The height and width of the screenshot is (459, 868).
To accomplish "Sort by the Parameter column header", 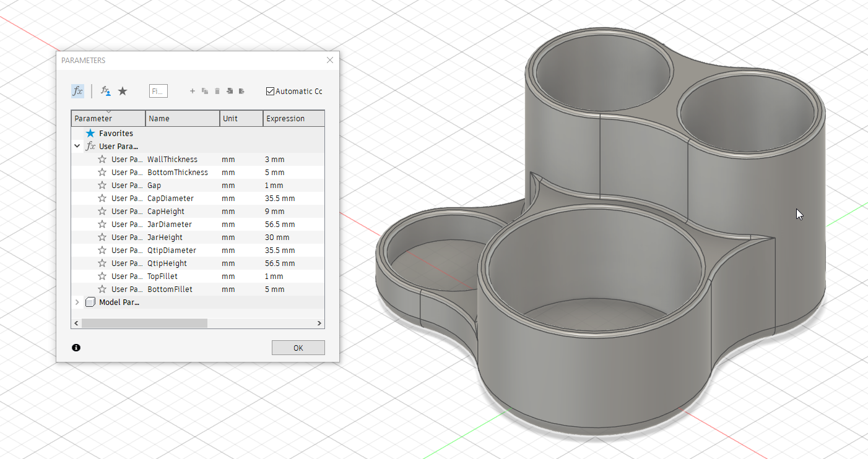I will click(108, 118).
